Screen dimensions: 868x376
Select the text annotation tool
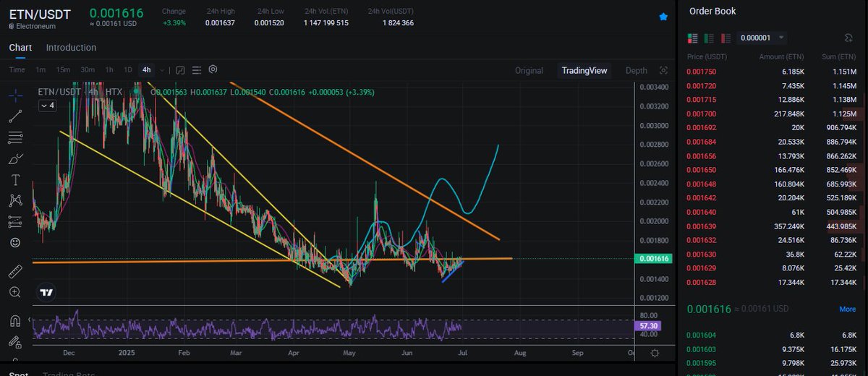click(15, 179)
